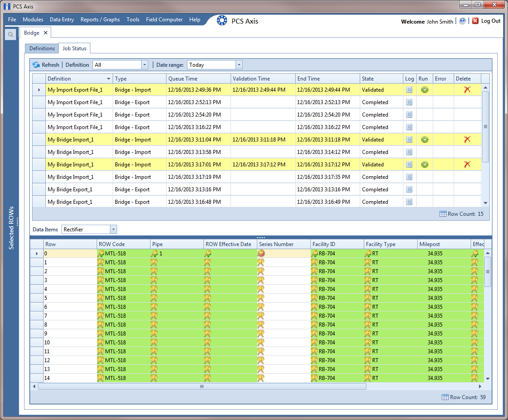Open the Modules menu
Viewport: 508px width, 420px height.
coord(33,20)
